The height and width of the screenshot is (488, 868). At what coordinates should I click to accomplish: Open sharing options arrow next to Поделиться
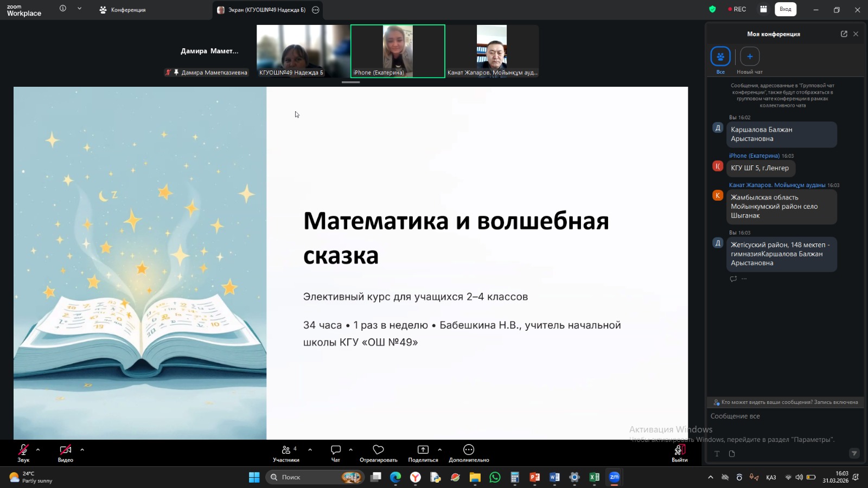(440, 450)
